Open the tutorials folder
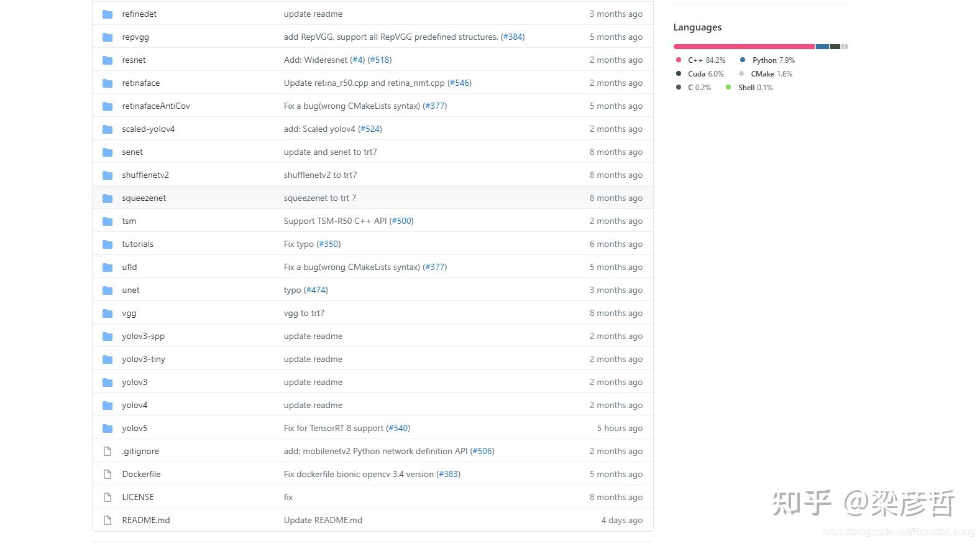Viewport: 980px width, 543px height. pyautogui.click(x=137, y=244)
